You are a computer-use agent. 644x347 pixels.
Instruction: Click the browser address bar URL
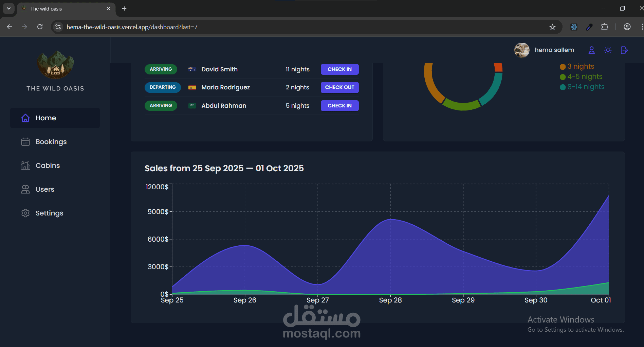[132, 27]
